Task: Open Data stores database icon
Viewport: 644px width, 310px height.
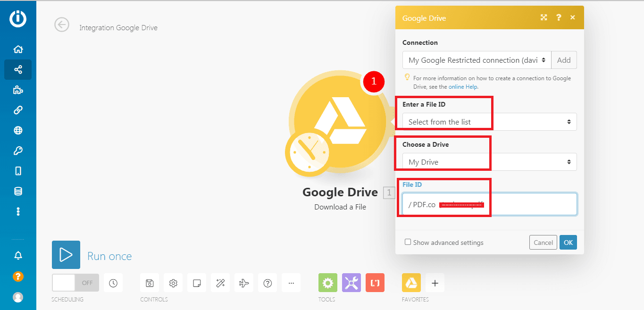Action: tap(18, 191)
